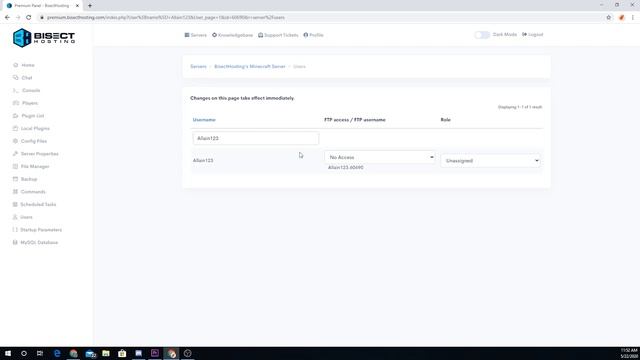640x360 pixels.
Task: Click the username filter field containing Allain123
Action: click(x=256, y=138)
